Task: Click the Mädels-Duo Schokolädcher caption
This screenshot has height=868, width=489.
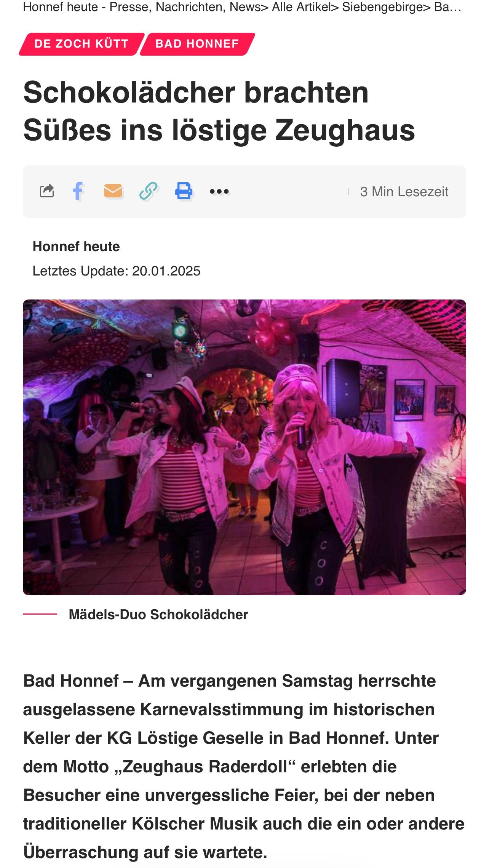Action: [x=158, y=614]
